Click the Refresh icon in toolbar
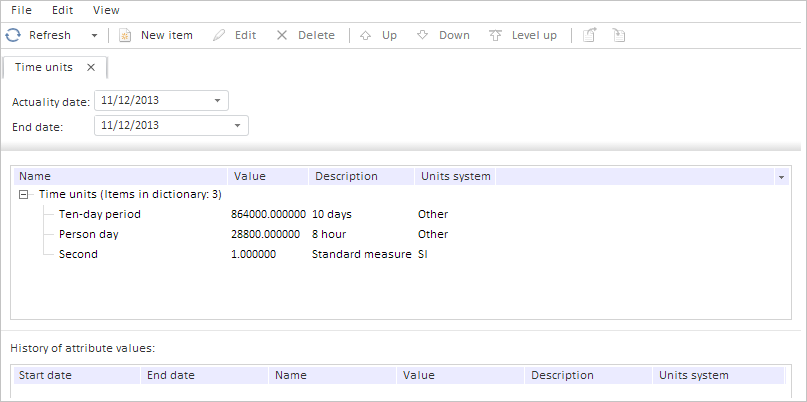This screenshot has height=402, width=807. tap(13, 35)
